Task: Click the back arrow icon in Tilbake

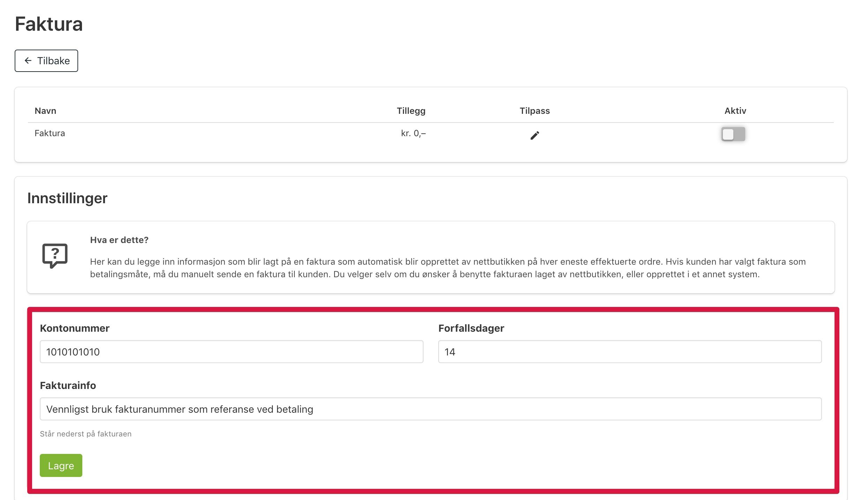Action: 28,61
